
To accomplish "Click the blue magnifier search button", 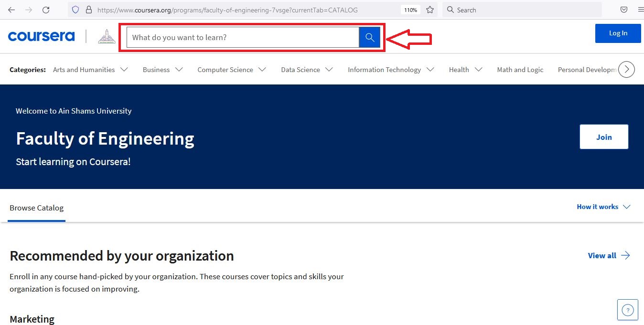I will click(x=369, y=37).
